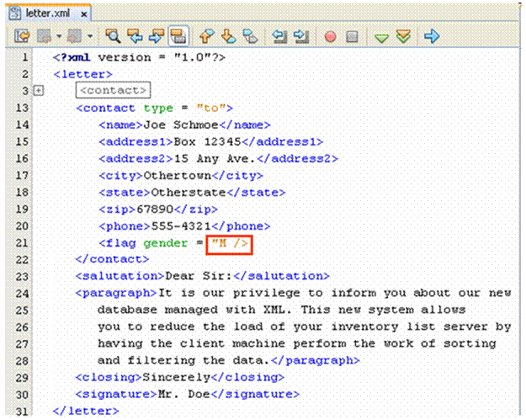This screenshot has width=526, height=420.
Task: Click text 'you to reduce the load'
Action: click(x=178, y=327)
